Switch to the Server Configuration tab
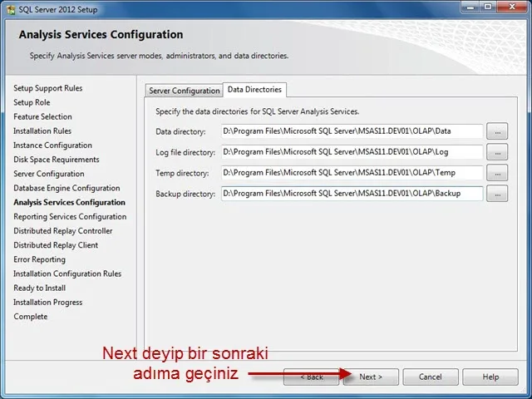This screenshot has height=399, width=532. pyautogui.click(x=185, y=91)
